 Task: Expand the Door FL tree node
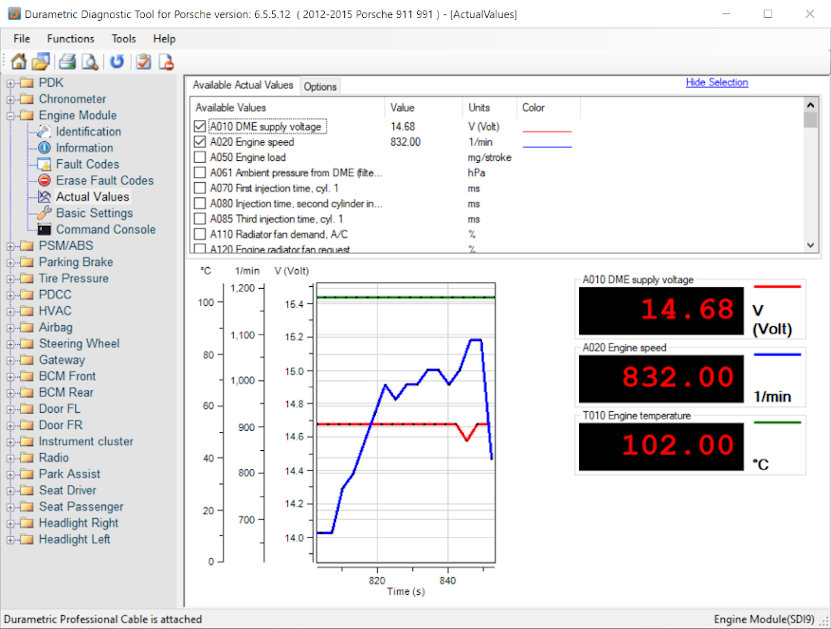[x=10, y=409]
